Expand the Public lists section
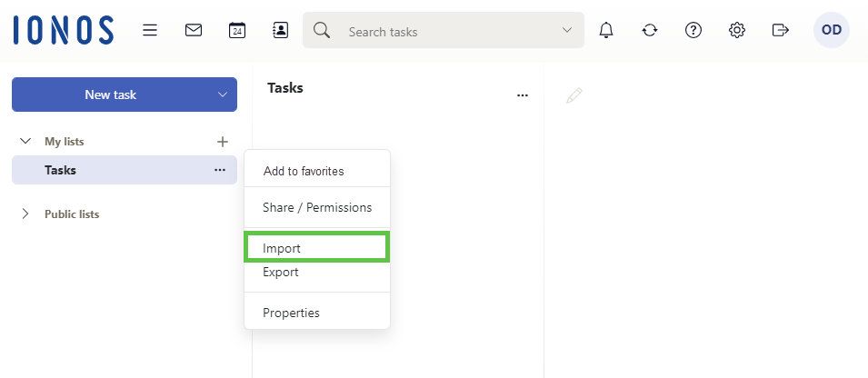 [x=25, y=214]
